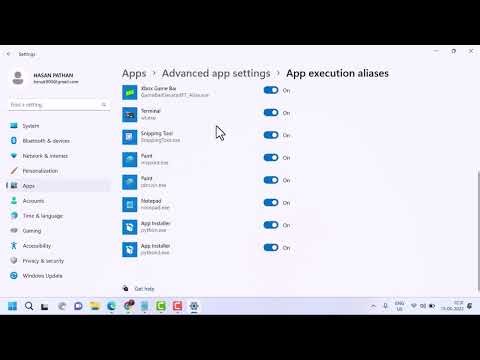
Task: Switch off the Notepad alias toggle
Action: (271, 202)
